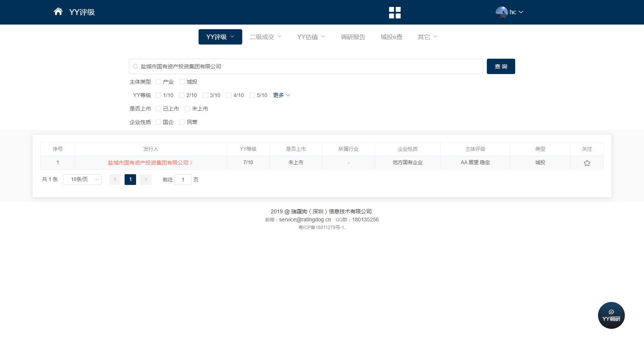Open the 其它 menu
Viewport: 644px width, 348px height.
[427, 37]
